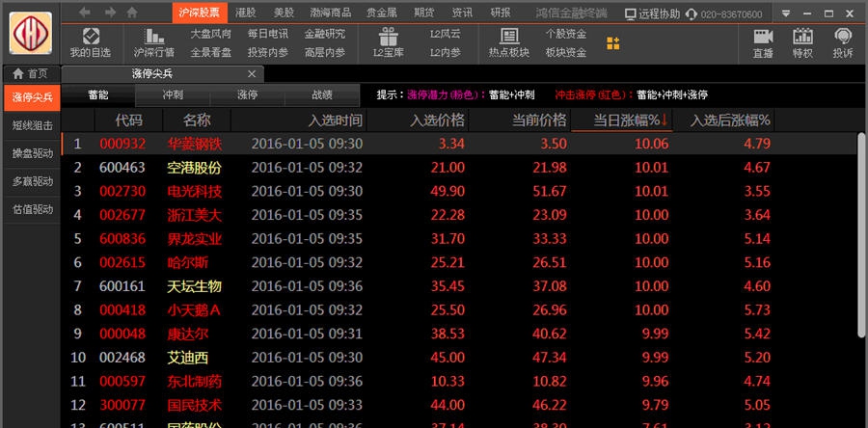The image size is (868, 428).
Task: Open 投诉 complaint icon
Action: (843, 37)
